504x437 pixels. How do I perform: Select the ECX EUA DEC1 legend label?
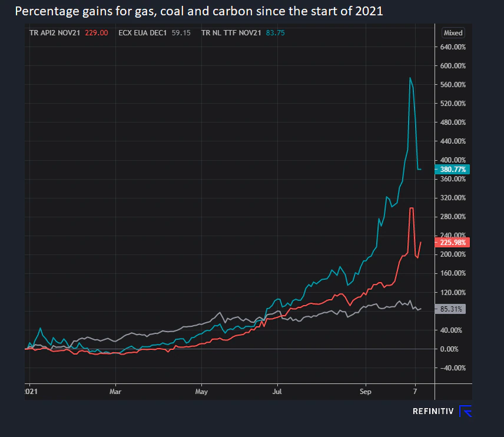(142, 33)
